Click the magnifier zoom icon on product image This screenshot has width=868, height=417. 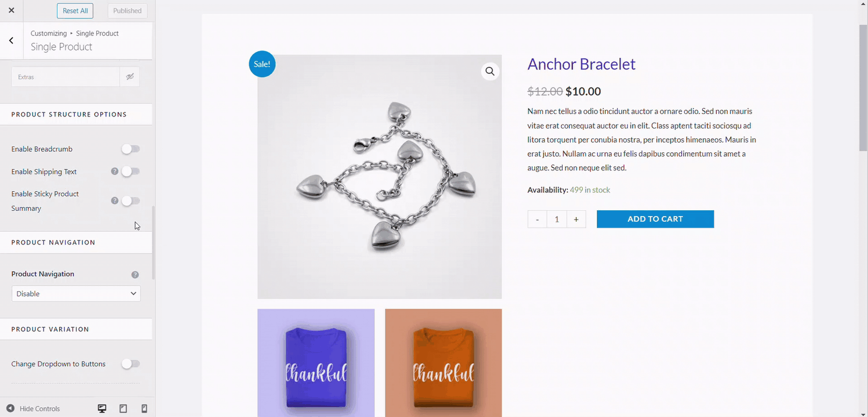(490, 71)
